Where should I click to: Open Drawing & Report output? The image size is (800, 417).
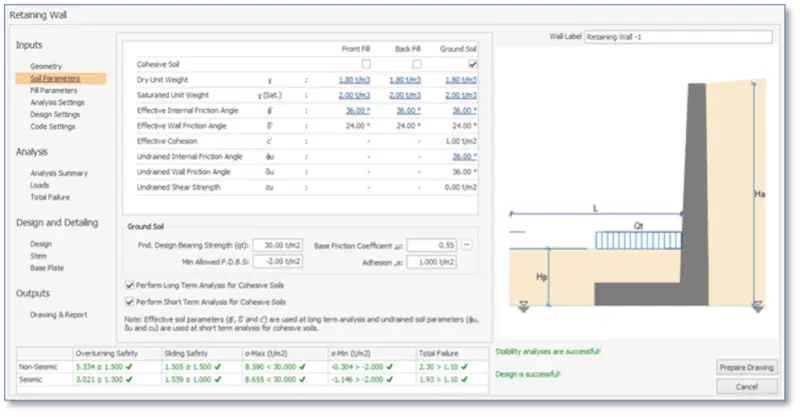pyautogui.click(x=59, y=315)
